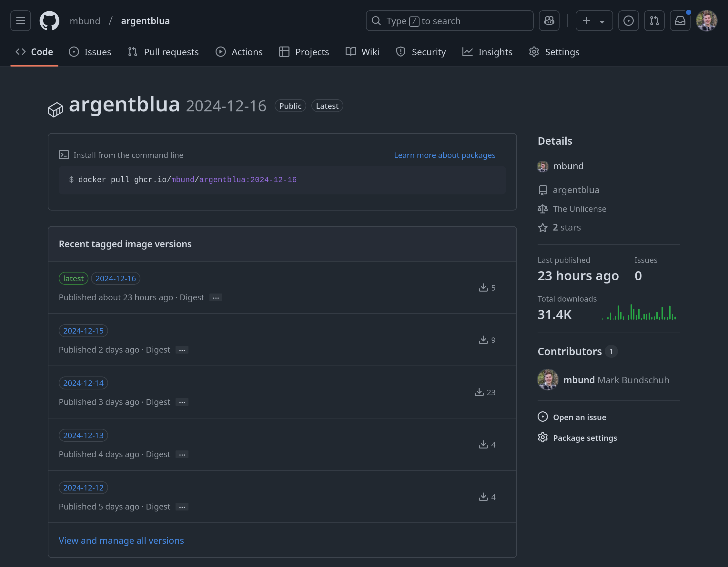Open the 2024-12-12 version tag
Viewport: 728px width, 567px height.
click(83, 488)
